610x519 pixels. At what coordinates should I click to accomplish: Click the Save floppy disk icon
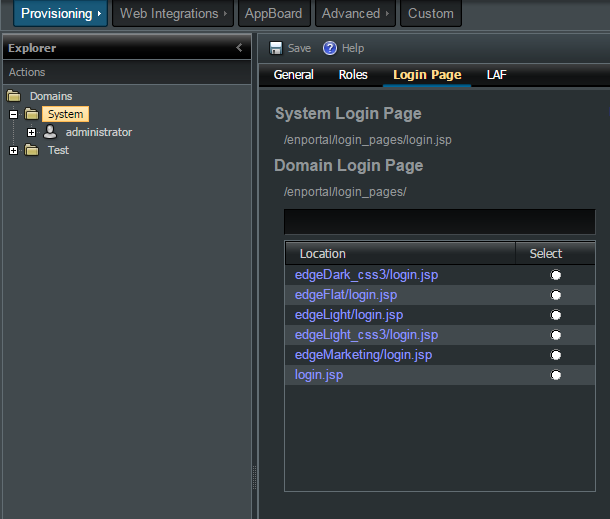(276, 48)
